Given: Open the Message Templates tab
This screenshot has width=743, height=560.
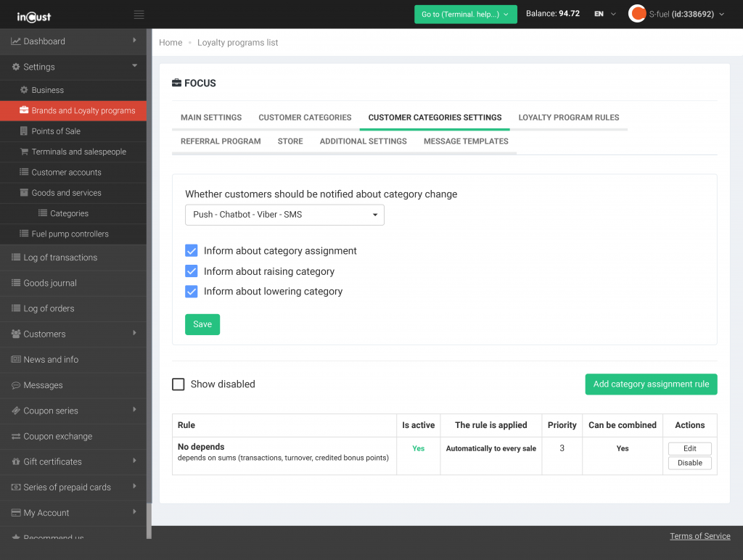Looking at the screenshot, I should click(x=466, y=141).
